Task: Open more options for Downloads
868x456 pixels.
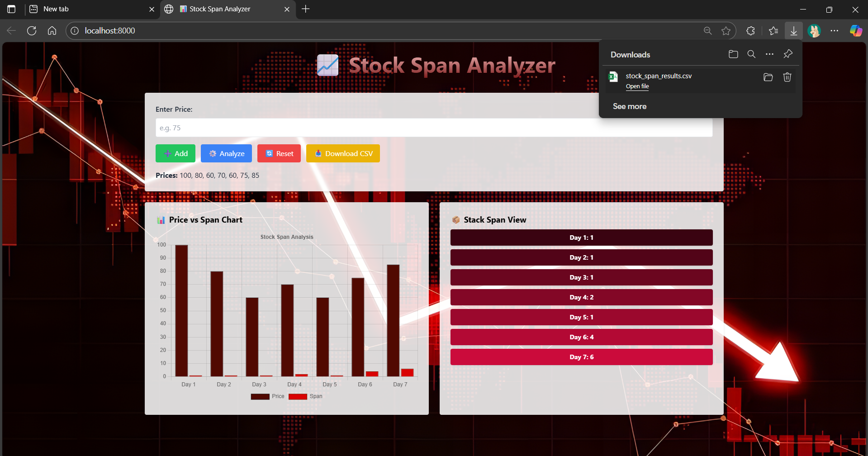Action: coord(769,54)
